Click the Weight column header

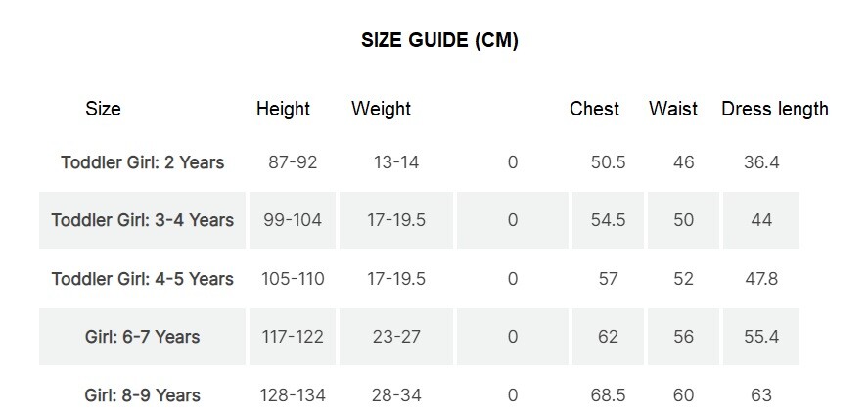pos(381,109)
